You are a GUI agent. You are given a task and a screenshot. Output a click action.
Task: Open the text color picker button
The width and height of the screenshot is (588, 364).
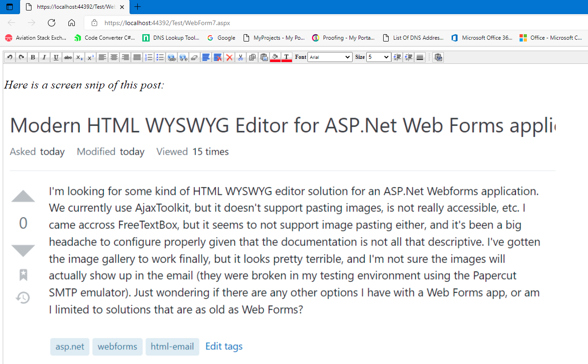286,57
